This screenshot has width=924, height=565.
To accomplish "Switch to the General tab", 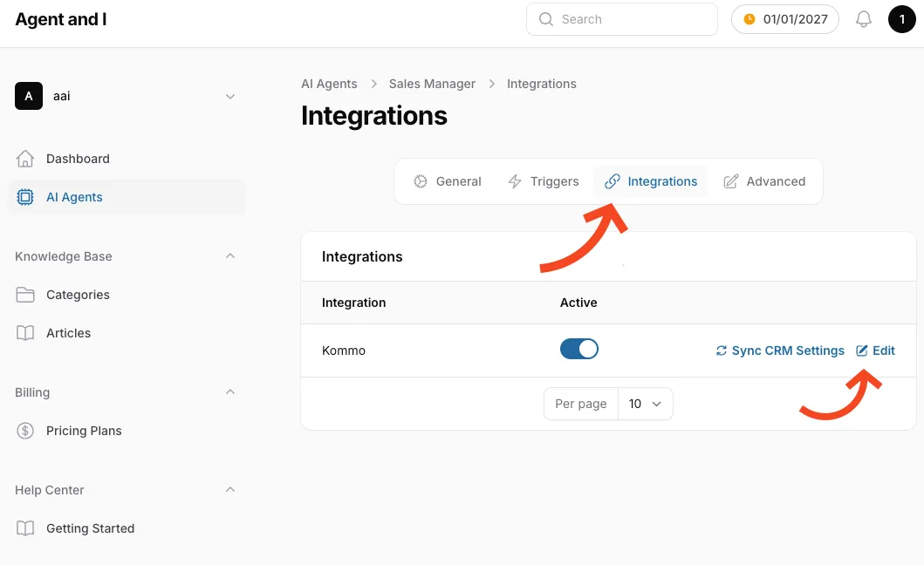I will tap(448, 181).
